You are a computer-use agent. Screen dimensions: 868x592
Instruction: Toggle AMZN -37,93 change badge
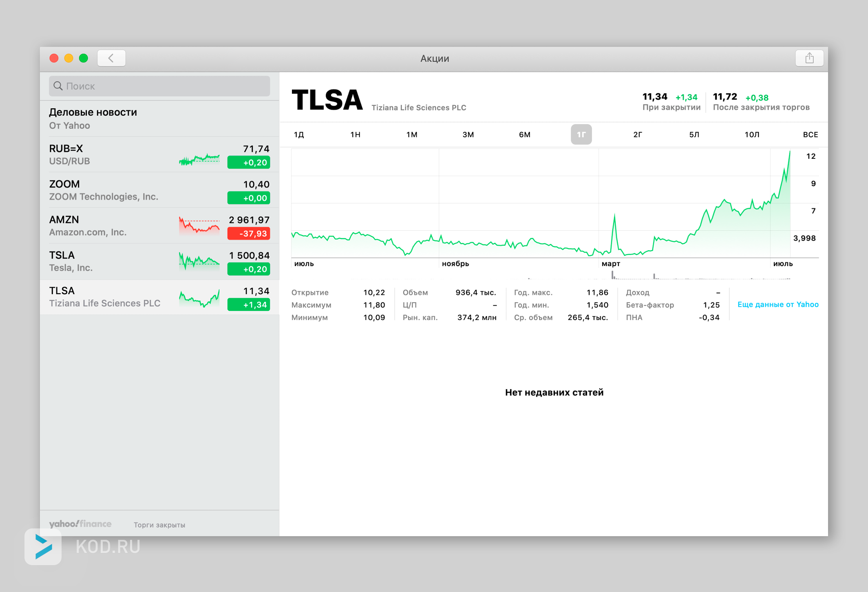click(249, 233)
